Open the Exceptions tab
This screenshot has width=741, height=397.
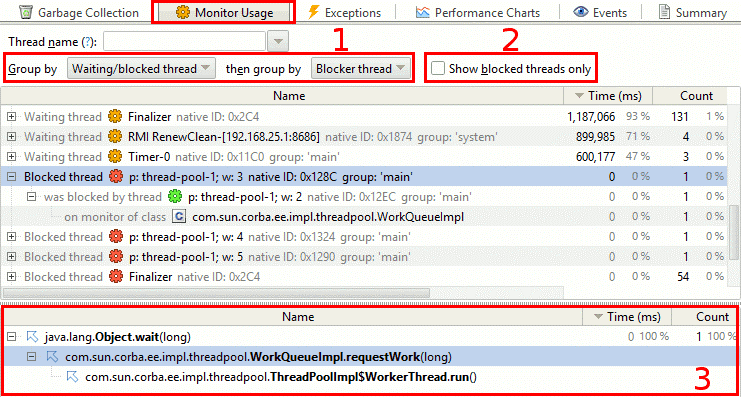(344, 13)
